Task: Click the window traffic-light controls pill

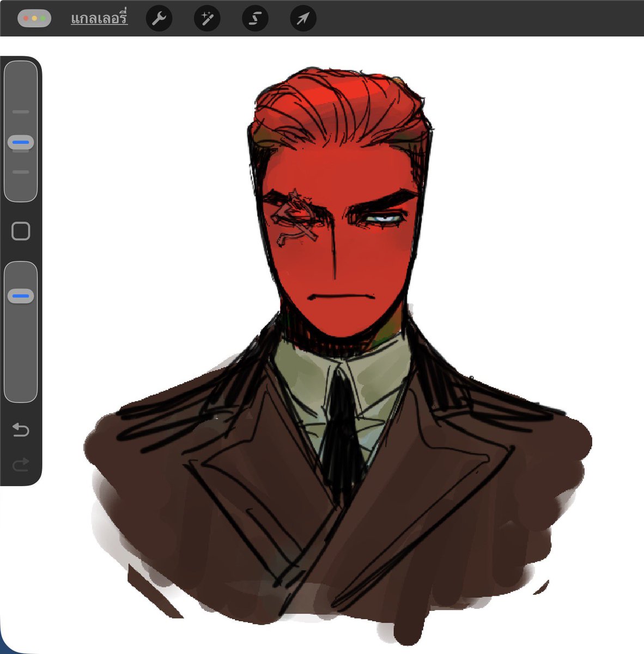Action: (x=34, y=19)
